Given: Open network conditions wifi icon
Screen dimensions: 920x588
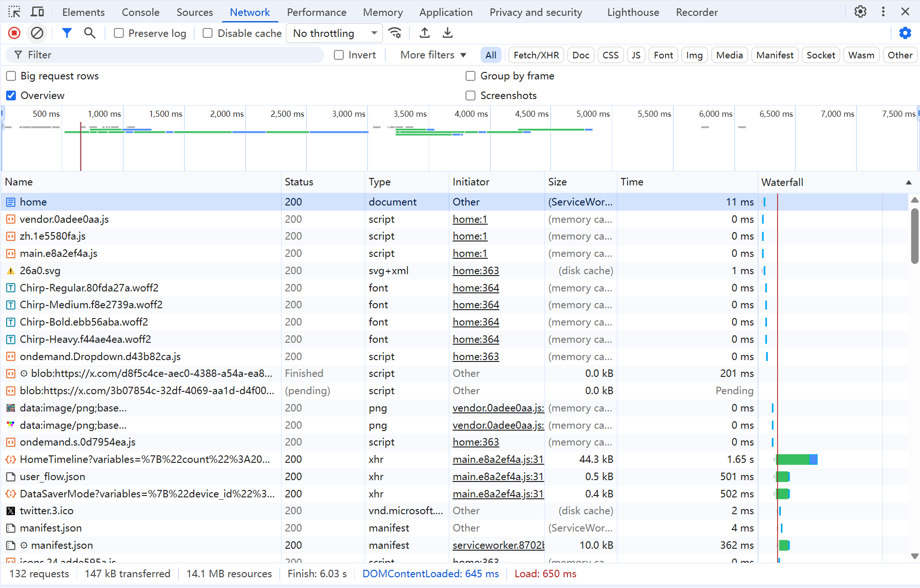Looking at the screenshot, I should 395,33.
